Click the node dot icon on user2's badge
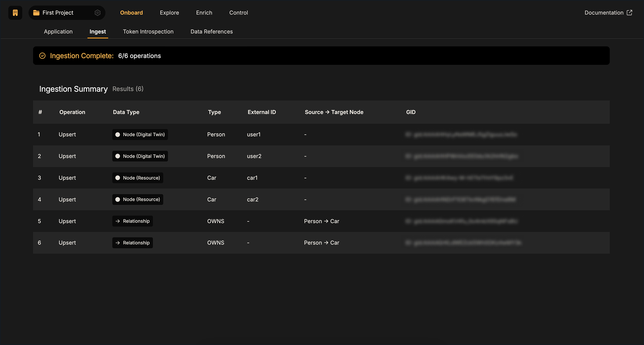 click(x=118, y=156)
